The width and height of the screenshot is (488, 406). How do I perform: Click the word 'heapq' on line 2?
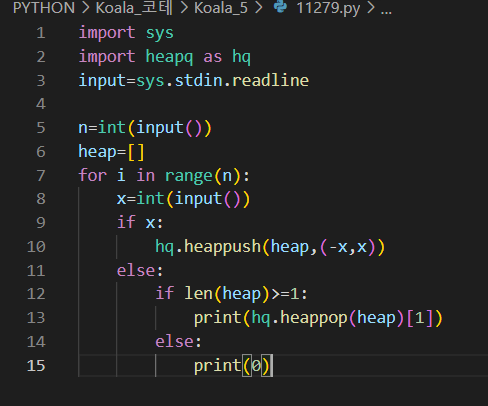169,57
